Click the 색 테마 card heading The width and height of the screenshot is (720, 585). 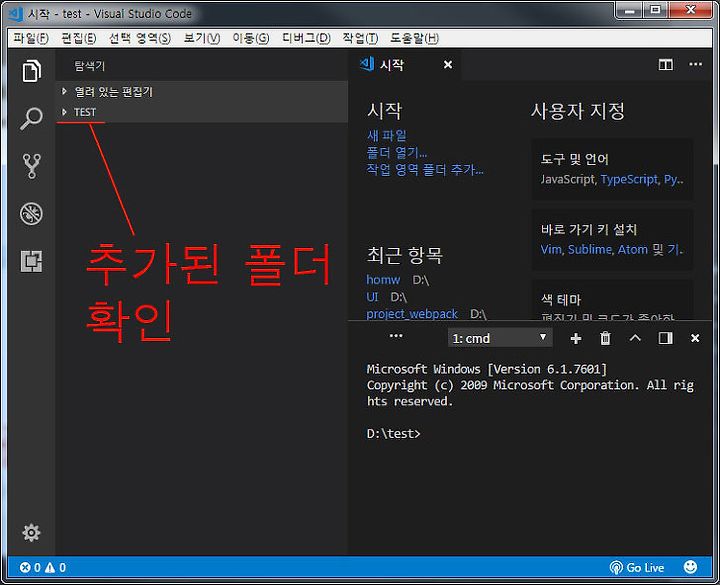coord(561,300)
